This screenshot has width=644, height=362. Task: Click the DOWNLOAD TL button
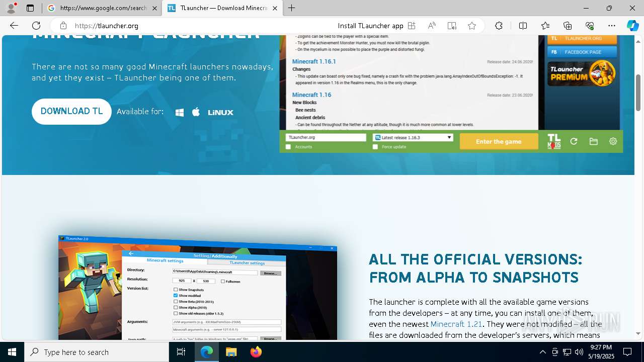pos(71,112)
